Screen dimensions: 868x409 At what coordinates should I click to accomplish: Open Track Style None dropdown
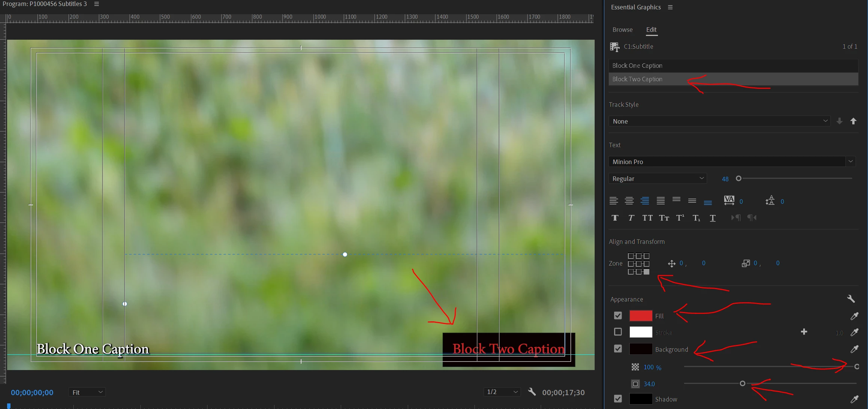[x=719, y=121]
